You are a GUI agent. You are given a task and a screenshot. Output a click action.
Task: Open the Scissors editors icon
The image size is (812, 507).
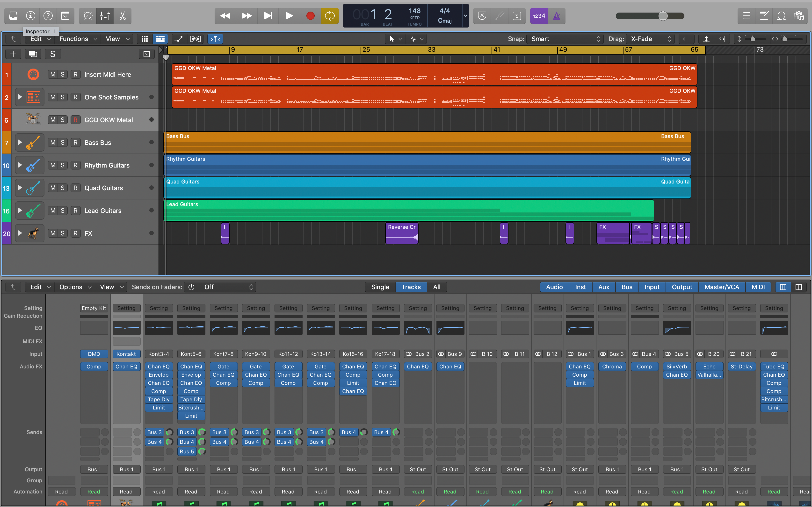(x=123, y=16)
